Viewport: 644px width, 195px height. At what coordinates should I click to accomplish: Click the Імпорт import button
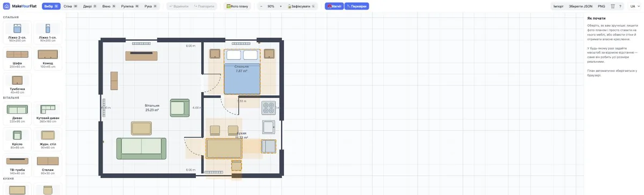pos(559,6)
